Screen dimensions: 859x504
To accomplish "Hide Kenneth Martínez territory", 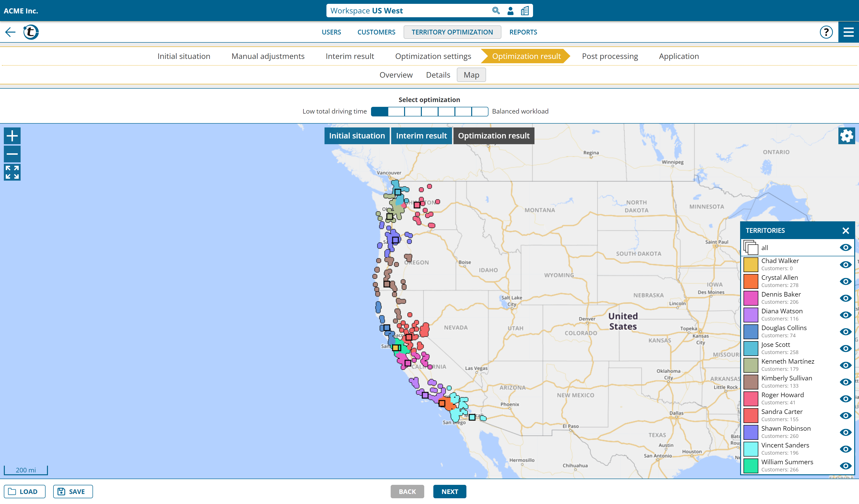I will [x=845, y=365].
